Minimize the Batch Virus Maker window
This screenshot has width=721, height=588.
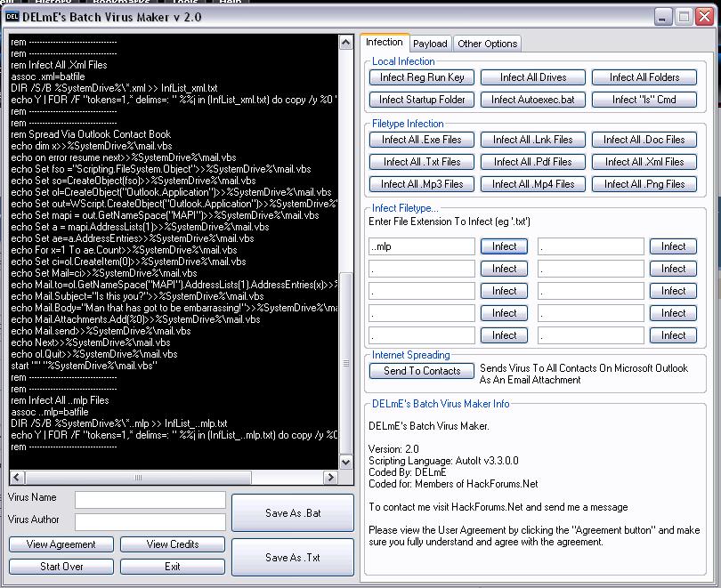point(662,18)
